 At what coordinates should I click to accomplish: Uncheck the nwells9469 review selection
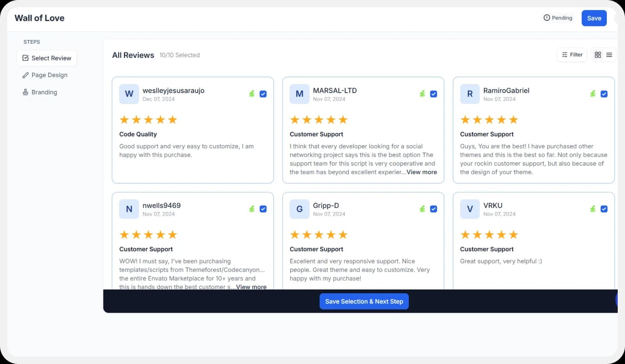(263, 209)
